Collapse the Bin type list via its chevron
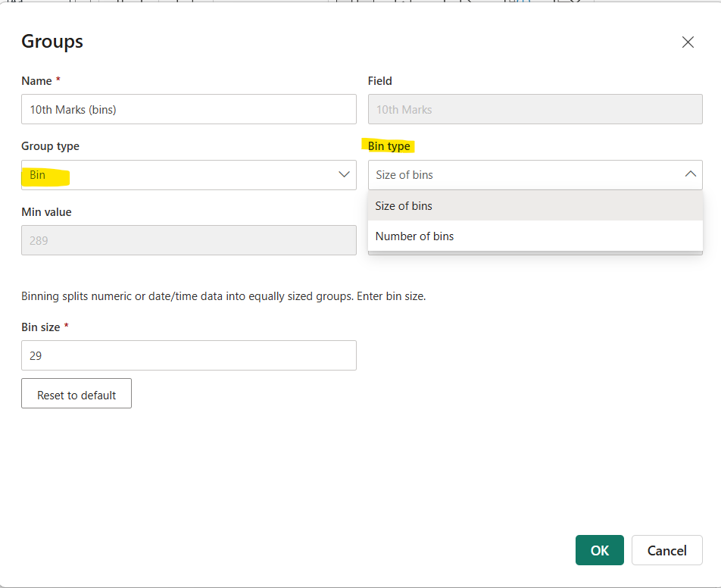The height and width of the screenshot is (588, 721). tap(690, 174)
